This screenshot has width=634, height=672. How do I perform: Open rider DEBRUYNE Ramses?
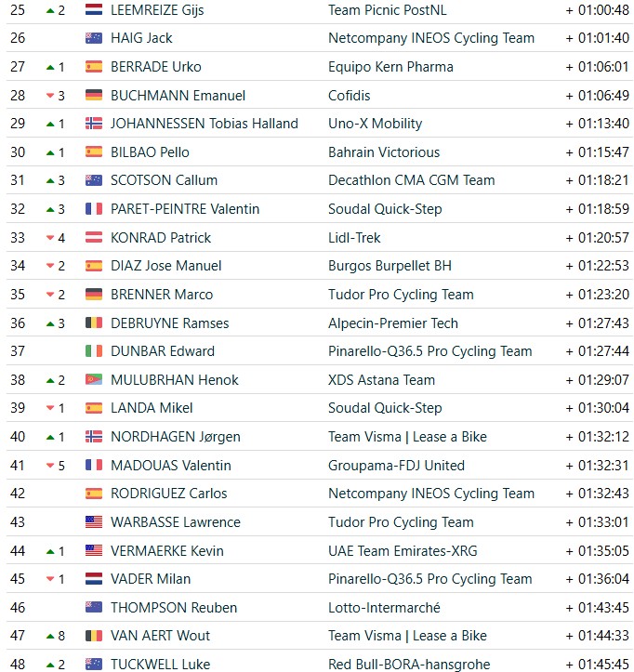(x=170, y=323)
